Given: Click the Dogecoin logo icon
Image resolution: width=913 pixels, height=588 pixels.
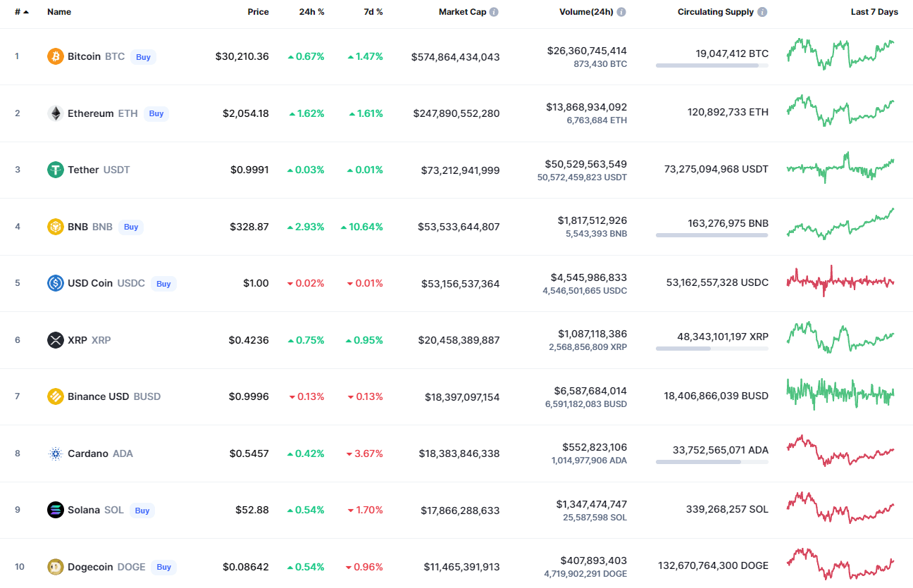Looking at the screenshot, I should (x=55, y=566).
